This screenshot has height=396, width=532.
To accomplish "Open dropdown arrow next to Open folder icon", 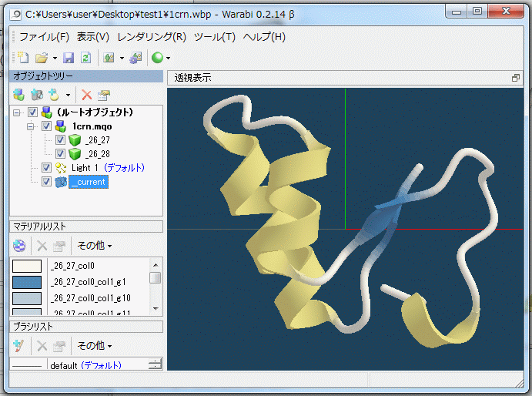I will pyautogui.click(x=54, y=59).
